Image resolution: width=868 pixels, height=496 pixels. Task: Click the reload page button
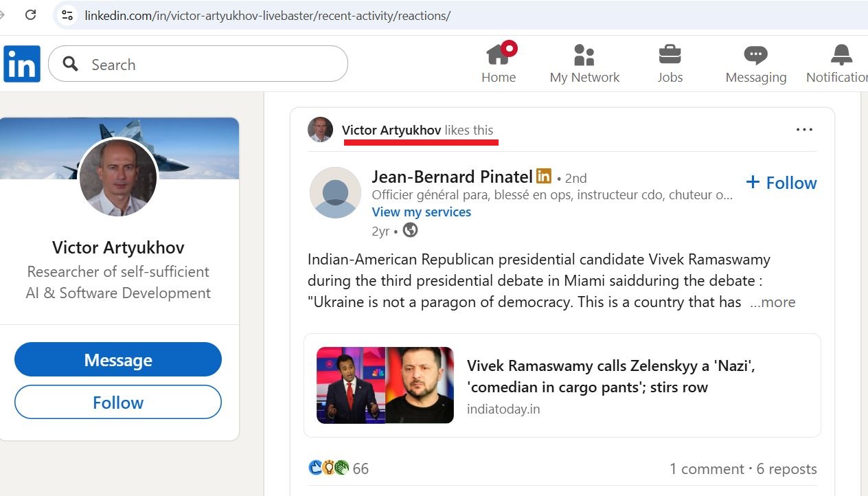30,15
